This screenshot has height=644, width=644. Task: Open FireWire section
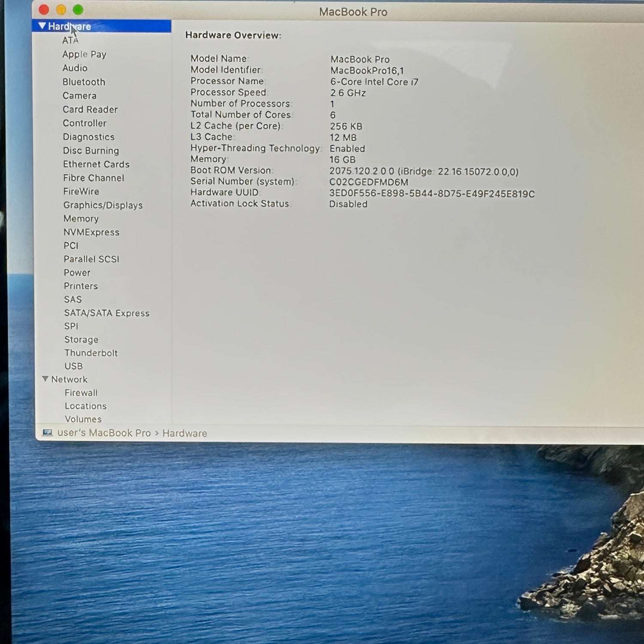pyautogui.click(x=81, y=191)
